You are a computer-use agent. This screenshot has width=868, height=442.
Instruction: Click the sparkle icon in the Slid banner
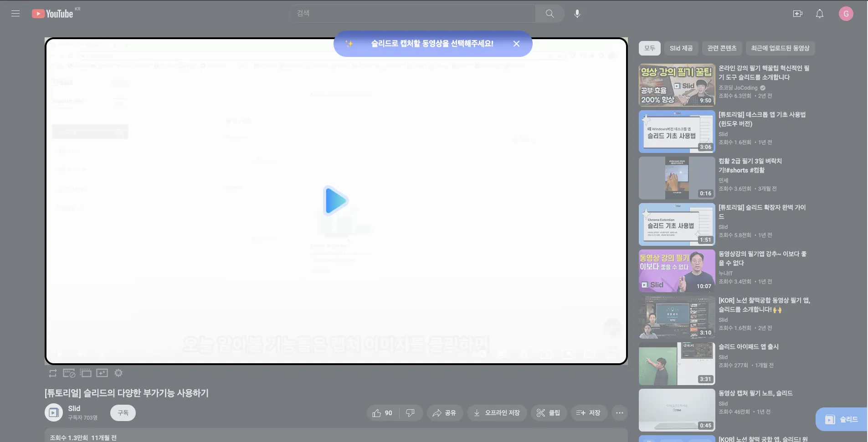pyautogui.click(x=349, y=44)
